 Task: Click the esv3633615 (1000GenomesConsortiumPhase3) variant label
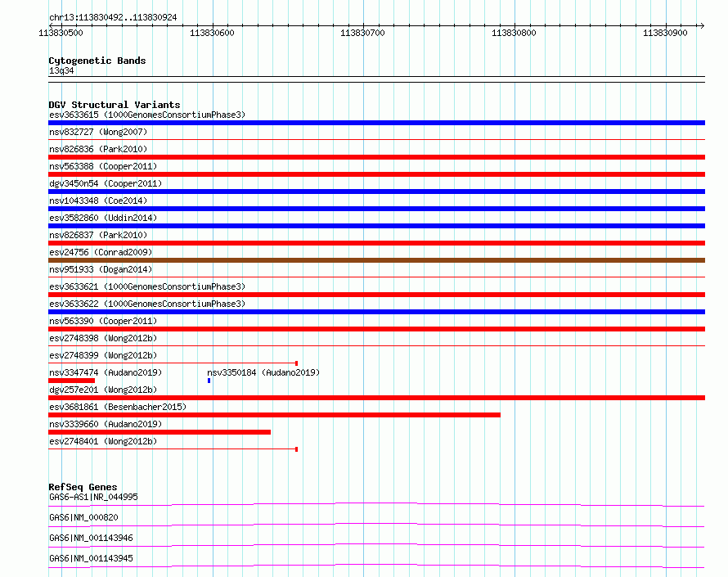pyautogui.click(x=147, y=115)
